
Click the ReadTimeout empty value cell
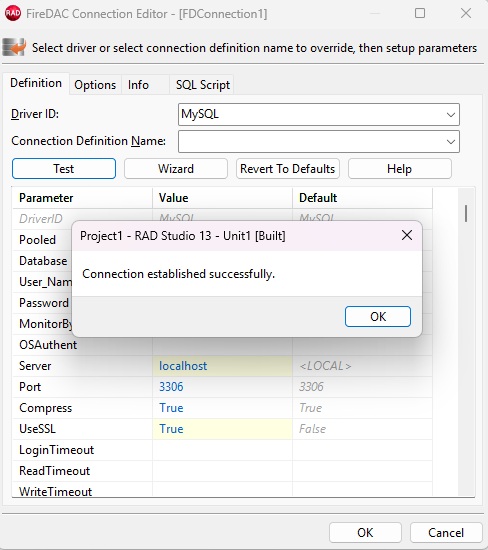[x=222, y=471]
